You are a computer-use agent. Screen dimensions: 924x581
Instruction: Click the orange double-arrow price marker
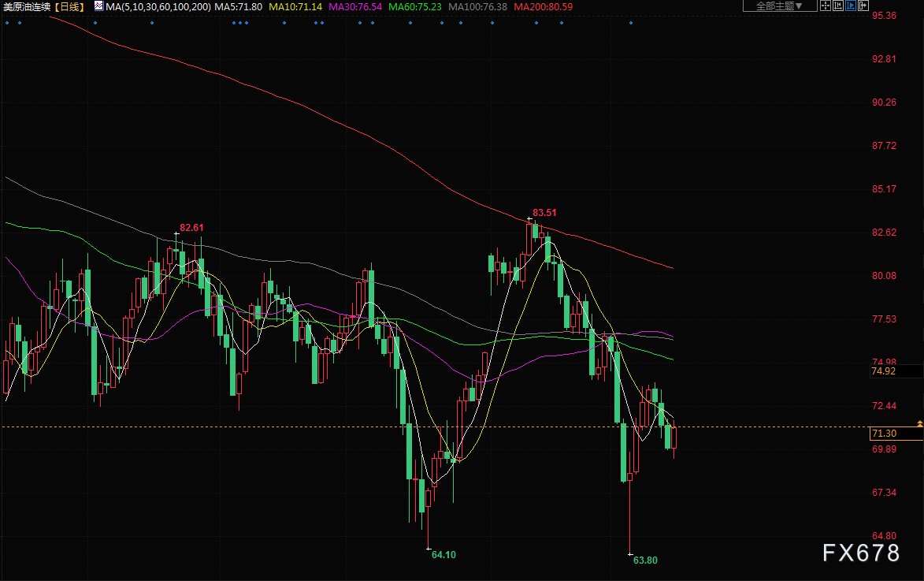pos(919,424)
